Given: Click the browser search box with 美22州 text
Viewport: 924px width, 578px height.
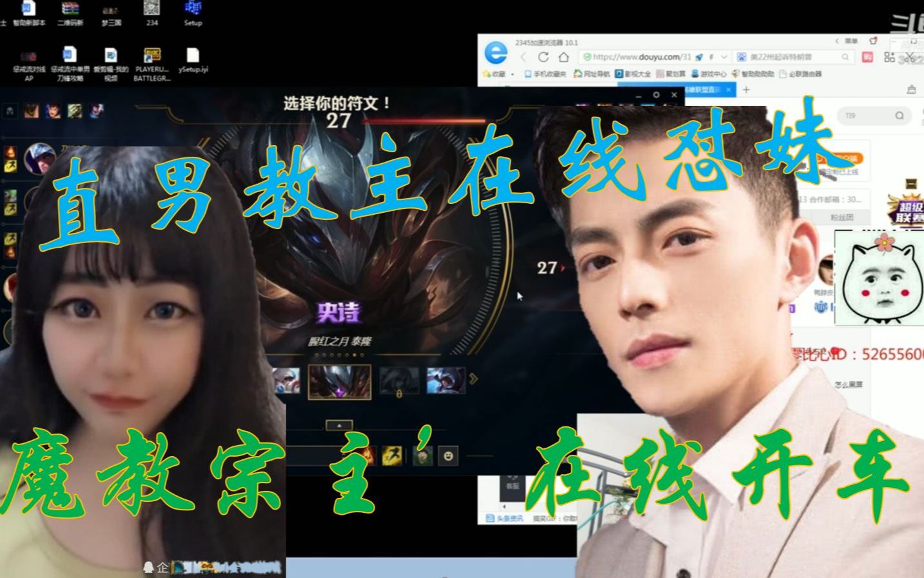Looking at the screenshot, I should (x=793, y=57).
